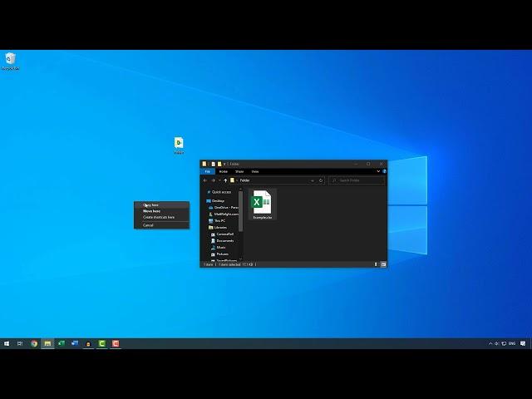
Task: Switch to Details view in status bar
Action: click(376, 264)
